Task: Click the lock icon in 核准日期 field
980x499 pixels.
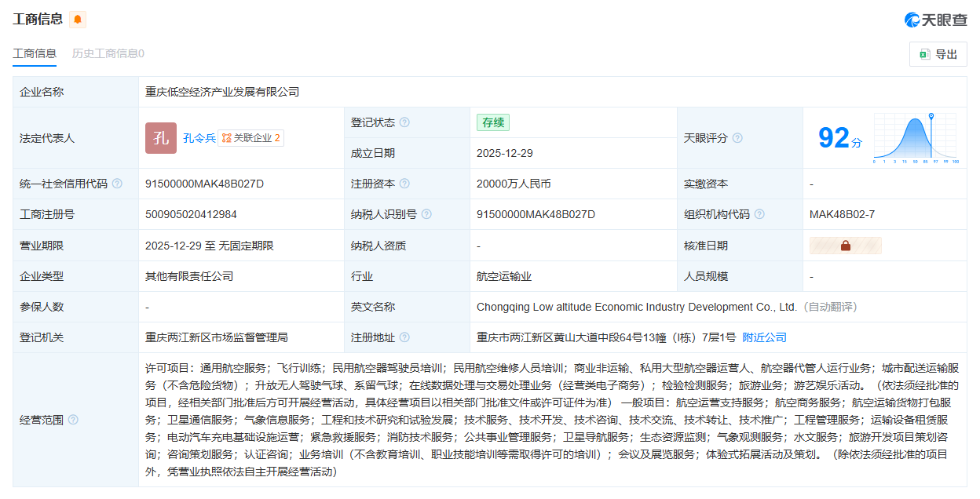Action: point(846,245)
